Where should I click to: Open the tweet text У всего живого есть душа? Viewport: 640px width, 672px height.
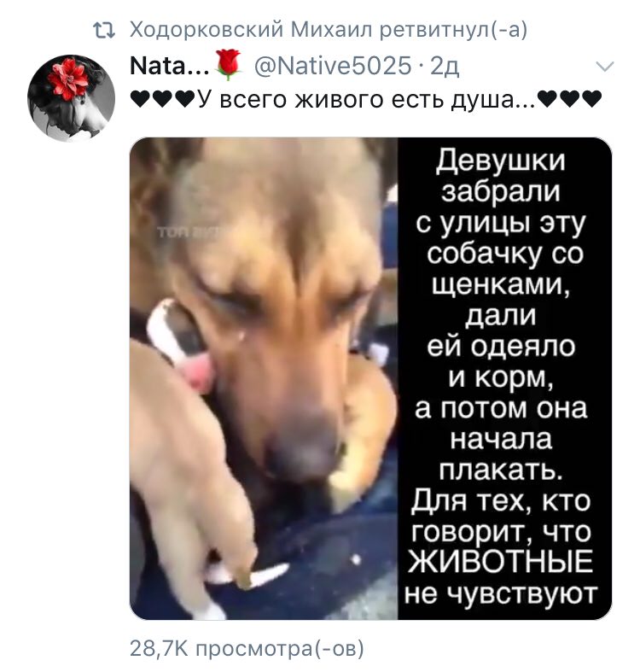click(x=366, y=100)
